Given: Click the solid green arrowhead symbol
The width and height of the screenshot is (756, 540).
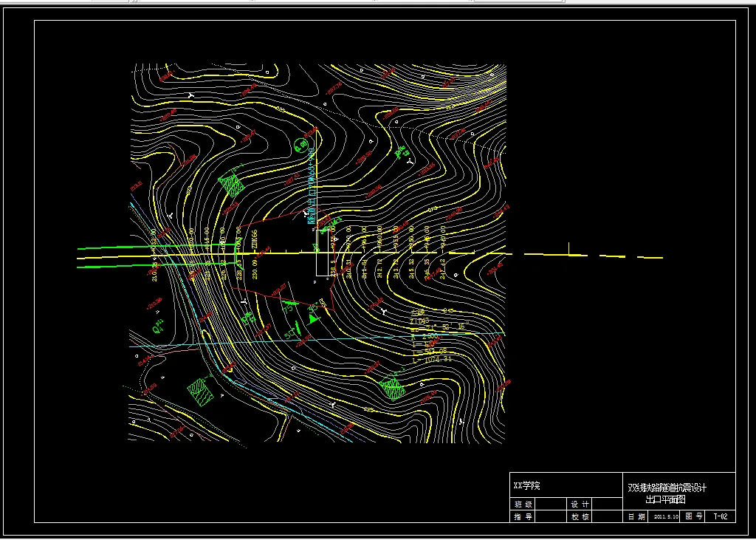Looking at the screenshot, I should (314, 318).
